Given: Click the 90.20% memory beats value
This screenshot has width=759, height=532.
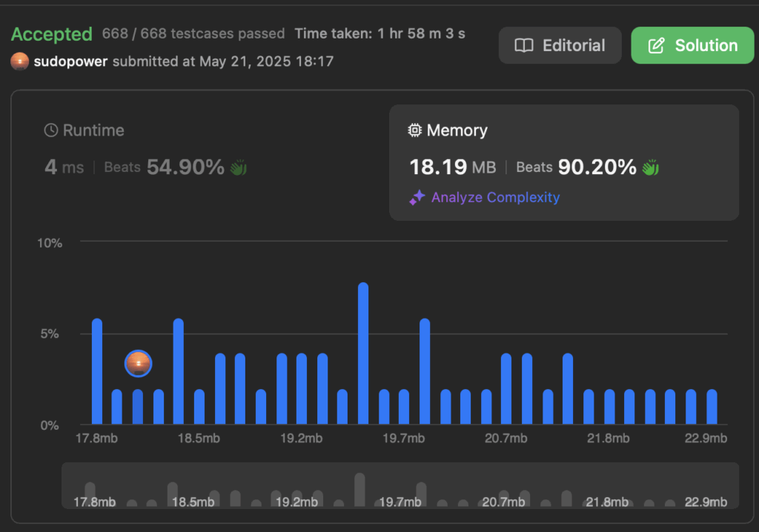Looking at the screenshot, I should tap(597, 167).
